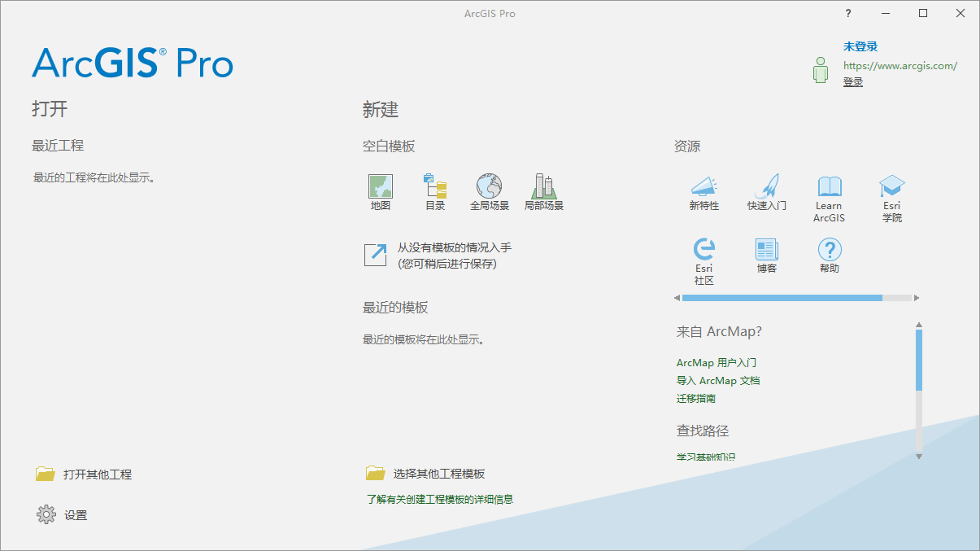Open the 迁移指南 link
This screenshot has height=551, width=980.
point(696,399)
